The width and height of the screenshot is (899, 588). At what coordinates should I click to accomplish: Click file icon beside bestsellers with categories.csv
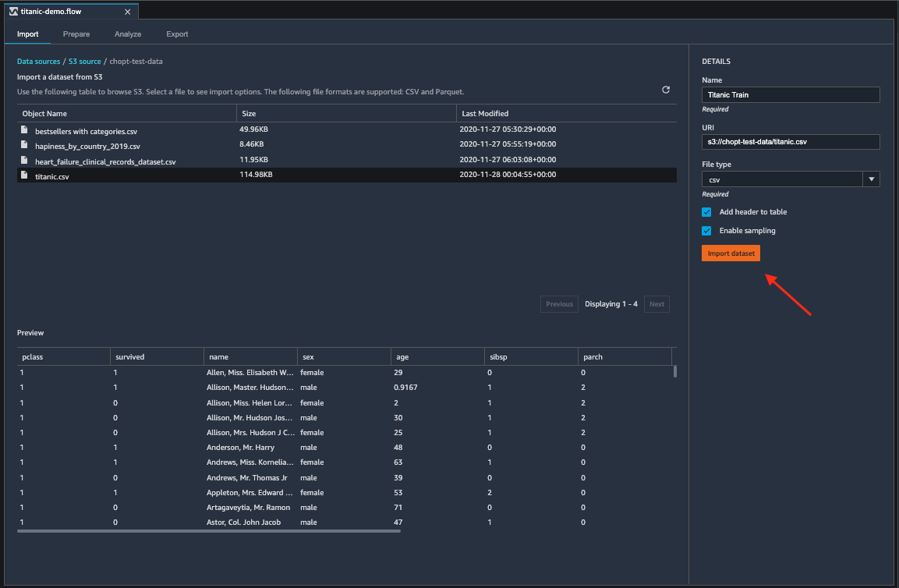[x=25, y=131]
